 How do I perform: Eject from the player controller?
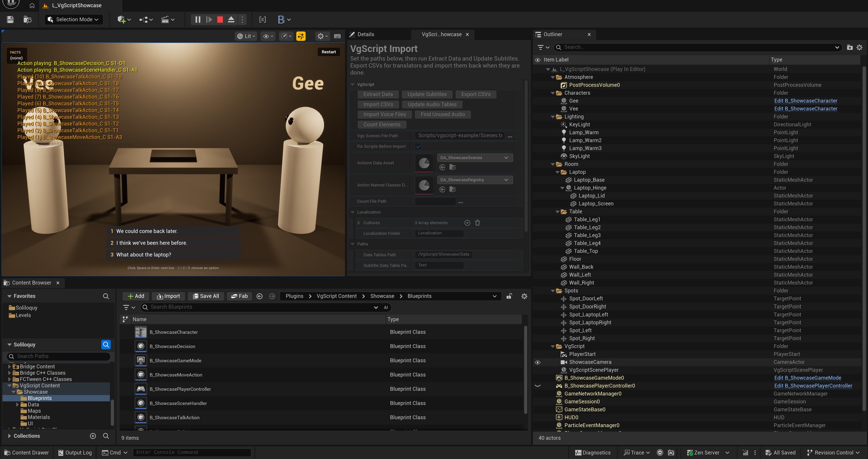click(231, 20)
